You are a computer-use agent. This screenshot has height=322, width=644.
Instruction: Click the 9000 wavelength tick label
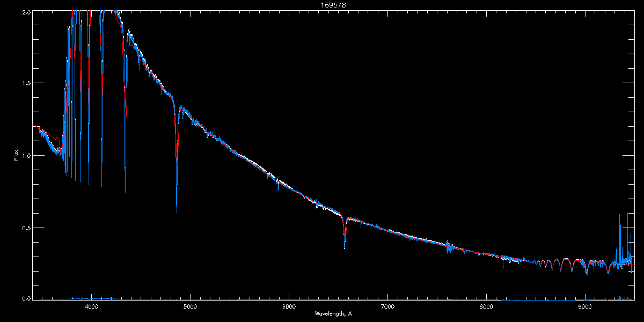pos(585,306)
